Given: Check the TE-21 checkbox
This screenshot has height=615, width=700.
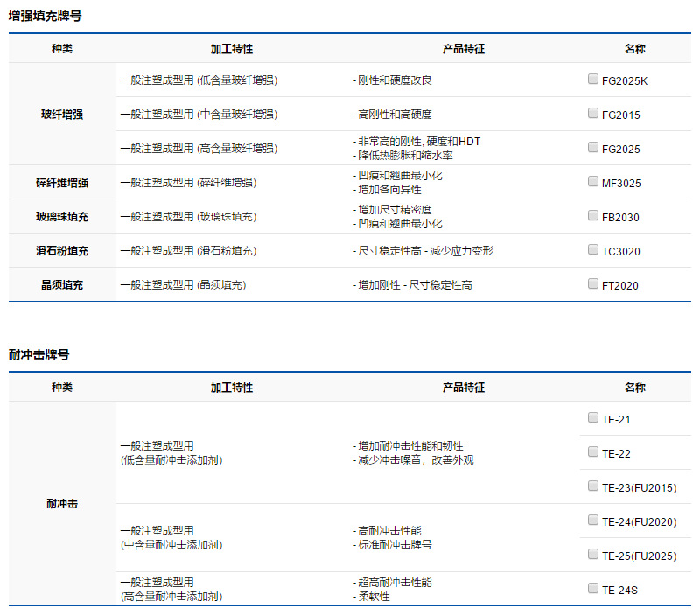Looking at the screenshot, I should coord(593,418).
